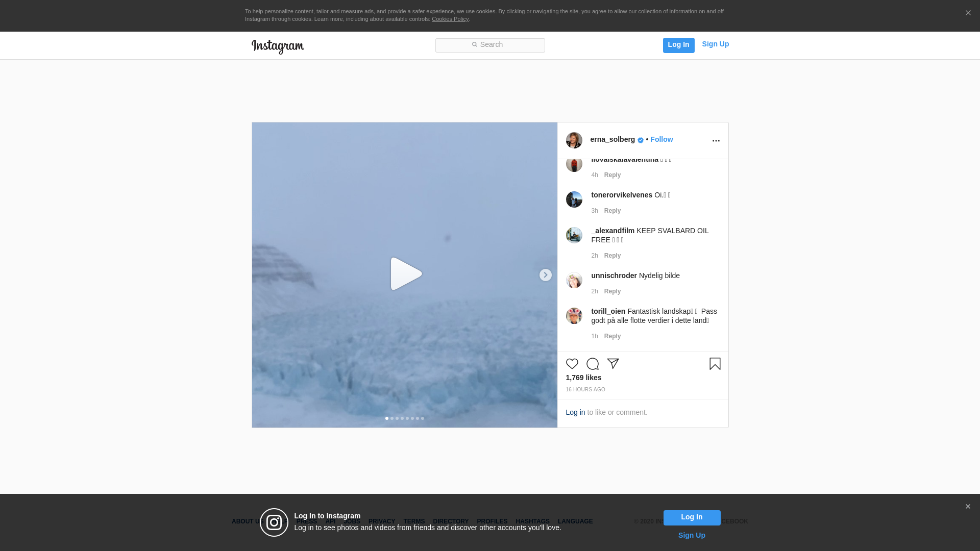The height and width of the screenshot is (551, 980).
Task: Open erna_solberg profile avatar
Action: tap(574, 140)
